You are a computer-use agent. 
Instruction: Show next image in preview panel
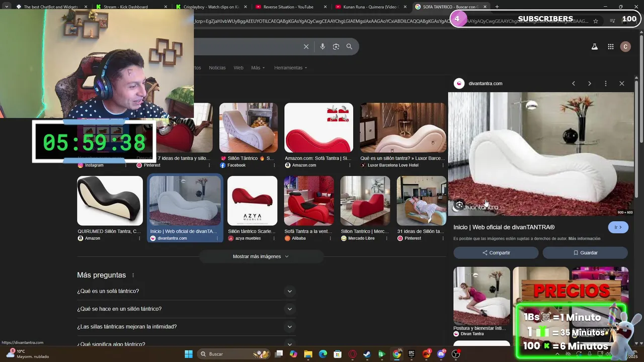point(590,83)
